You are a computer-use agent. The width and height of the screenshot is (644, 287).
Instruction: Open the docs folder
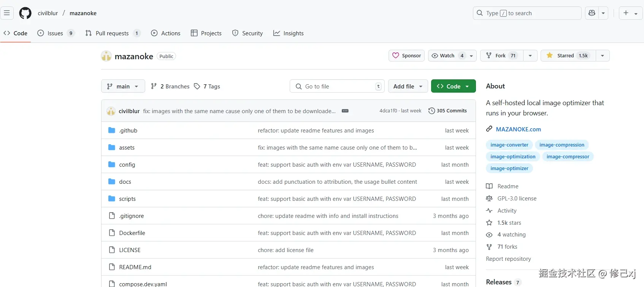pyautogui.click(x=125, y=181)
